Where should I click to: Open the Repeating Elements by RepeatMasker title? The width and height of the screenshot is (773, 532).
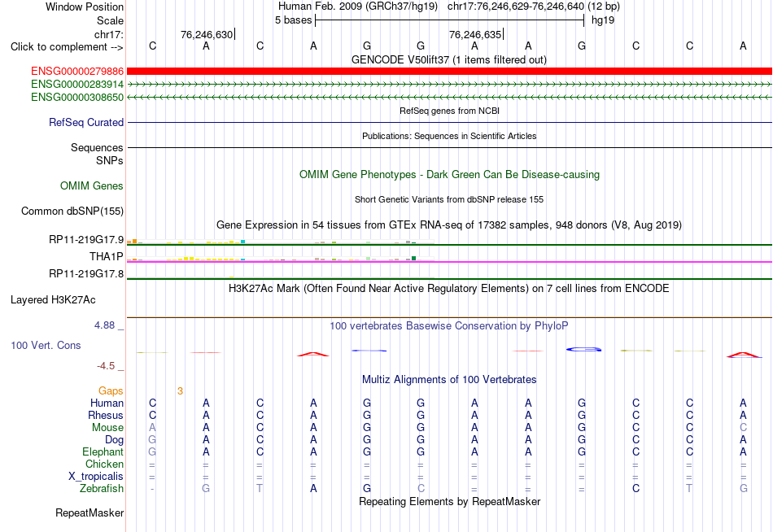click(449, 501)
